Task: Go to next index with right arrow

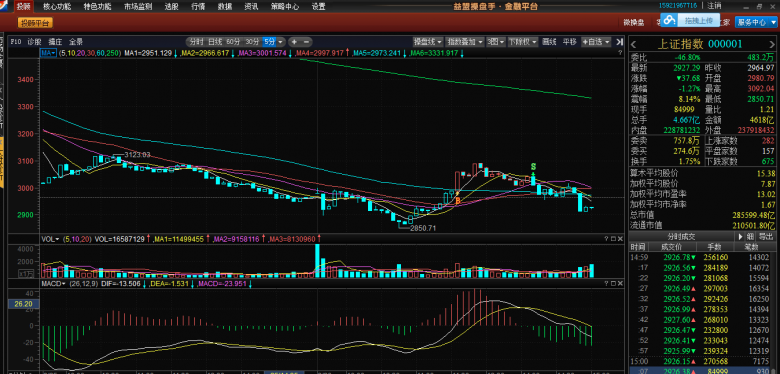Action: click(x=772, y=44)
